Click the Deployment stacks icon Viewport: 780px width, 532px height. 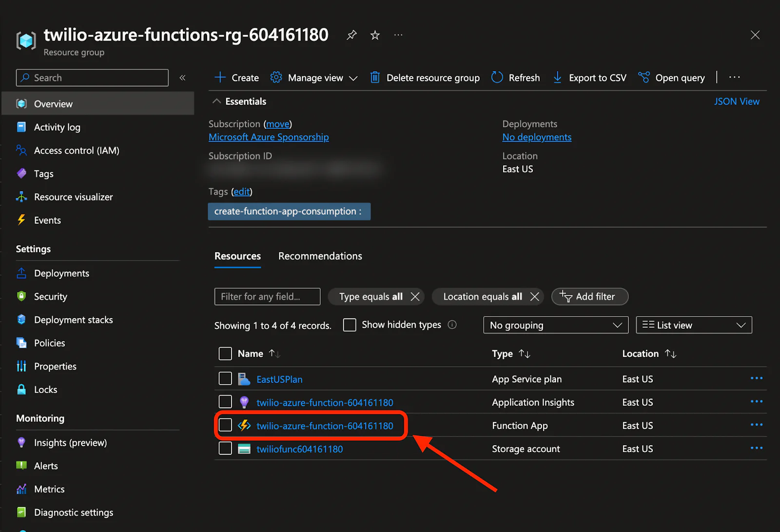[21, 320]
